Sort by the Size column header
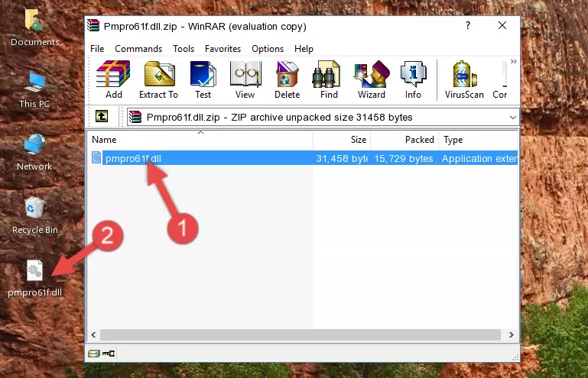 (342, 140)
